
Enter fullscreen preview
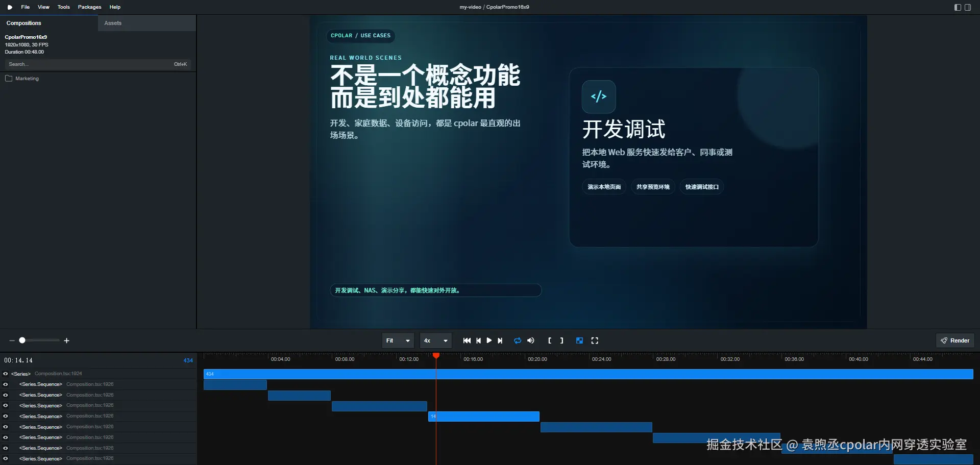595,340
